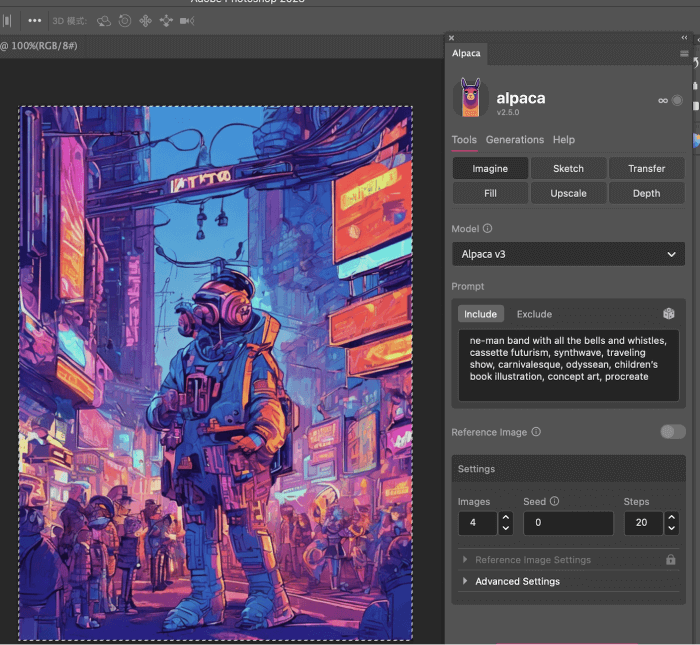This screenshot has height=645, width=700.
Task: Select the Sketch tool button
Action: [x=568, y=168]
